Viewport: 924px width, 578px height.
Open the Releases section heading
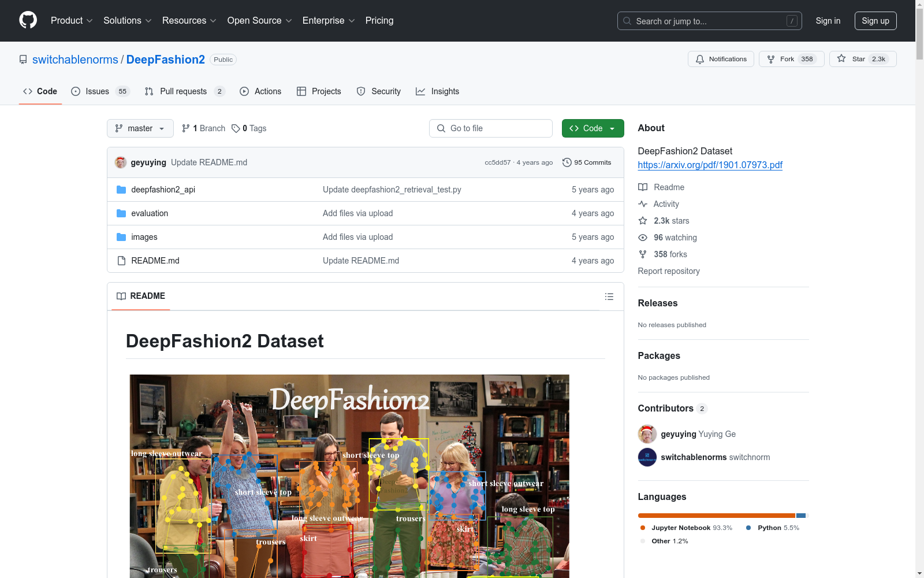(x=658, y=303)
